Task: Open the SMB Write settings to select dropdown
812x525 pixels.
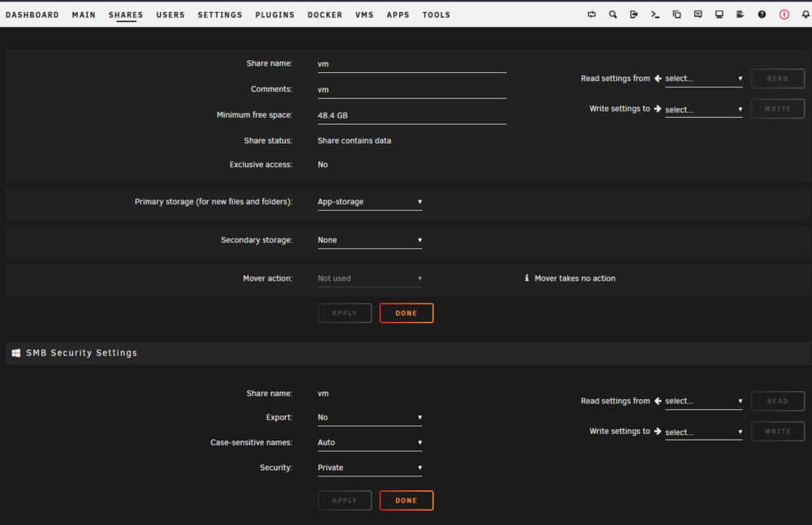Action: (x=704, y=432)
